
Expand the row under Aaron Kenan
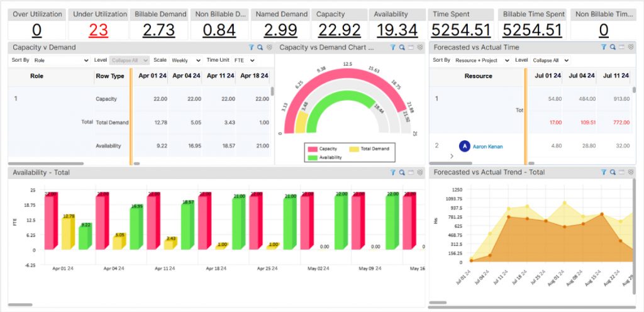(x=451, y=155)
